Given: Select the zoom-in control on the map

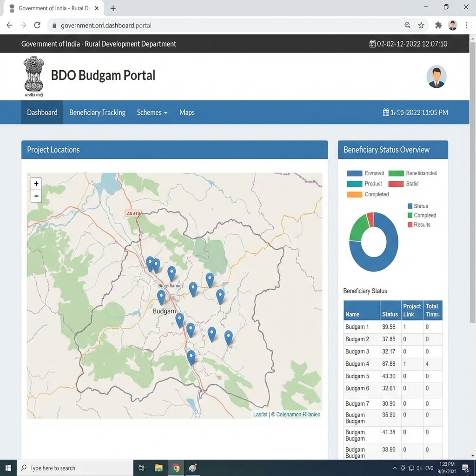Looking at the screenshot, I should [x=36, y=183].
